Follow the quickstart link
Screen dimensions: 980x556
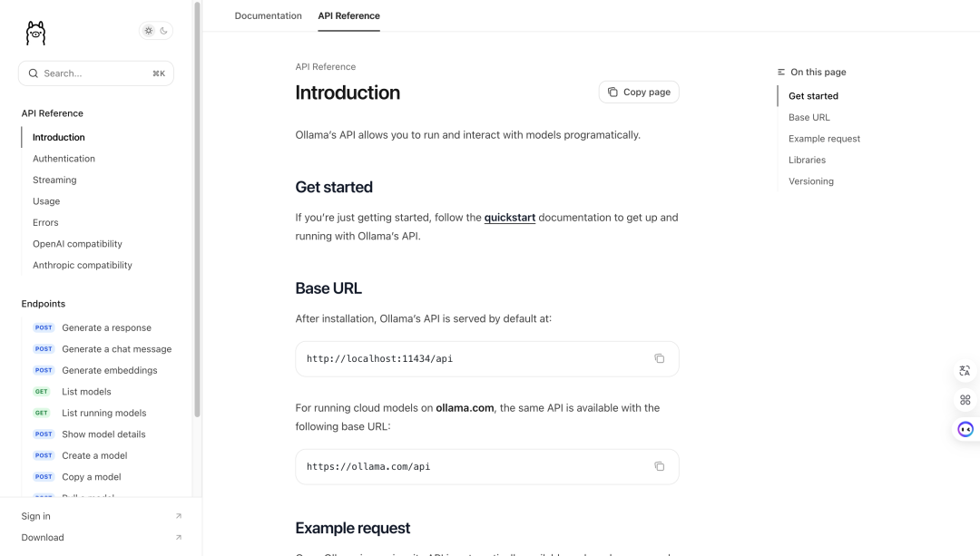click(509, 218)
